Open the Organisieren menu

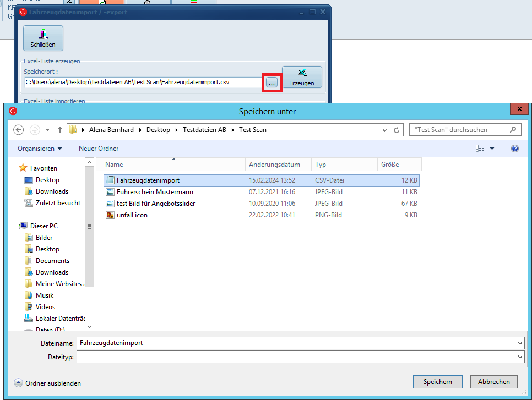point(40,149)
